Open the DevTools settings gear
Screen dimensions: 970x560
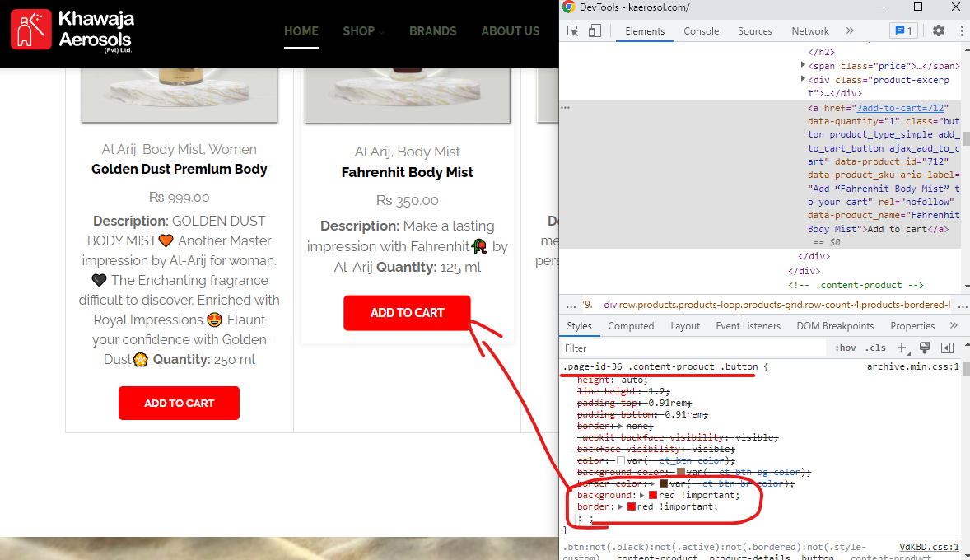tap(939, 31)
